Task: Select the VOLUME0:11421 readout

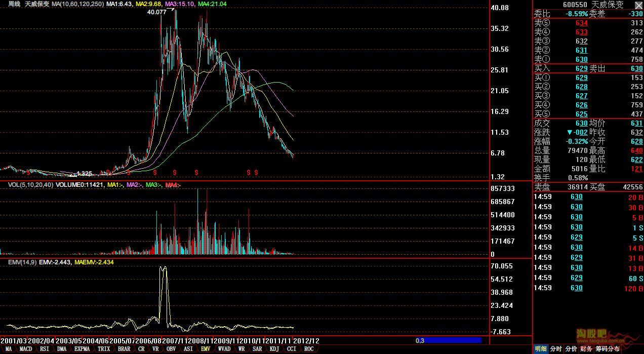Action: [80, 185]
